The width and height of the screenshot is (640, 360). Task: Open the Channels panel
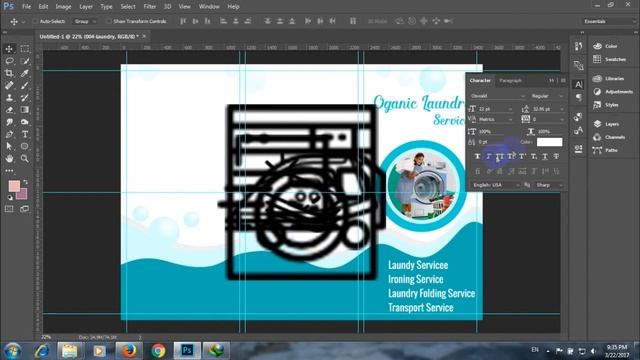tap(610, 137)
